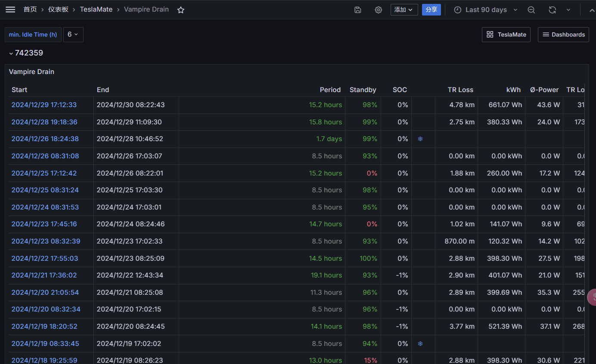
Task: Sort table by Period column header
Action: (x=330, y=90)
